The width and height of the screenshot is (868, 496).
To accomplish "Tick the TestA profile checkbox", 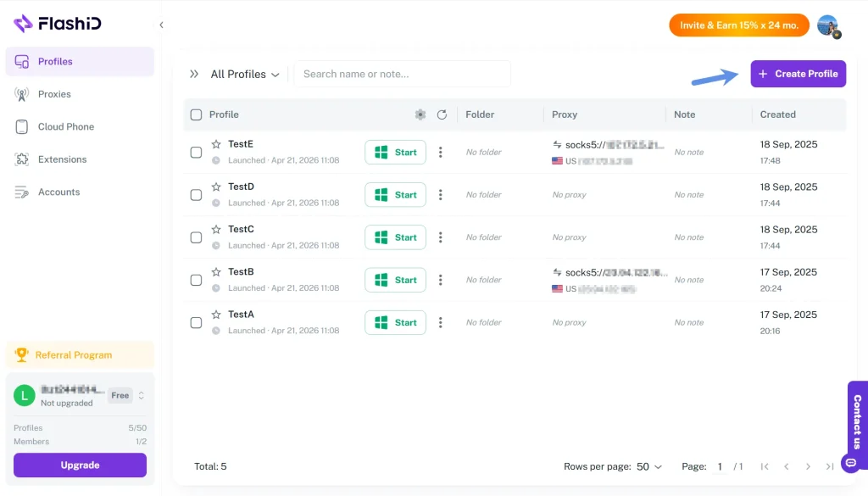I will click(x=196, y=322).
